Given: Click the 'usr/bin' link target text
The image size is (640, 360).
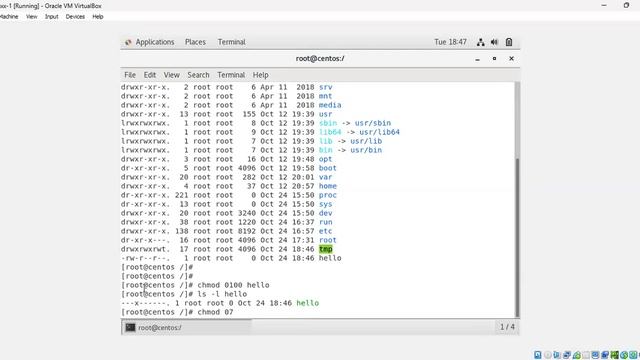Looking at the screenshot, I should coord(366,150).
